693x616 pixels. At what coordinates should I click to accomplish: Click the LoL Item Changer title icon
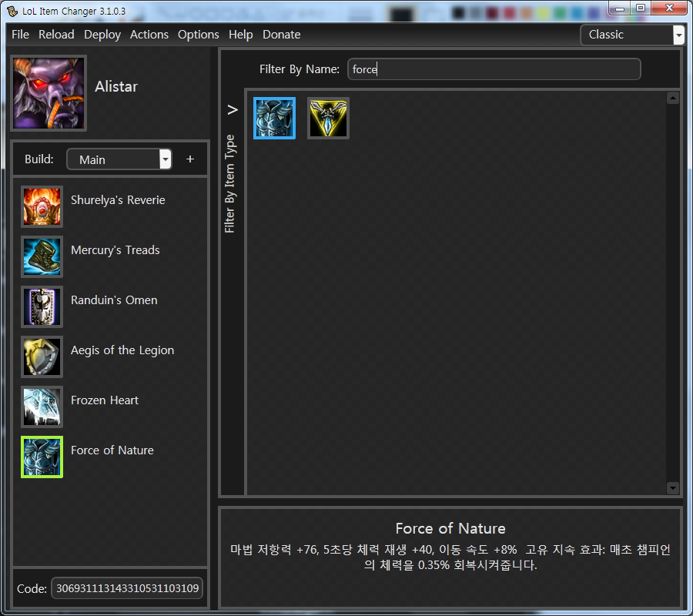tap(12, 11)
